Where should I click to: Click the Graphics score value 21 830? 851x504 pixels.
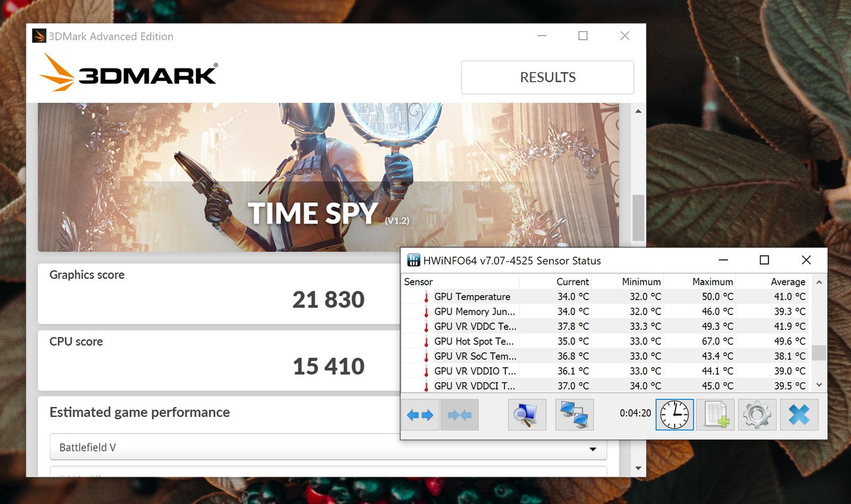[328, 300]
